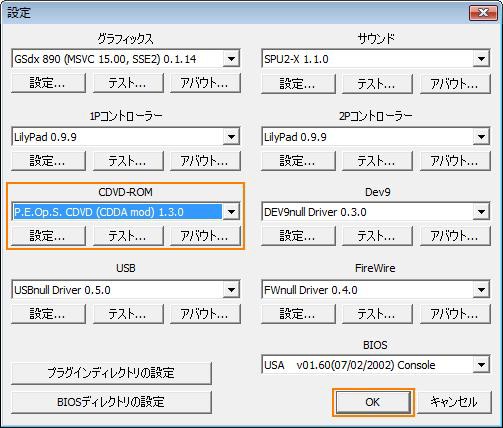Click BIOSディレクトリの設定 button
This screenshot has width=503, height=428.
pyautogui.click(x=111, y=402)
